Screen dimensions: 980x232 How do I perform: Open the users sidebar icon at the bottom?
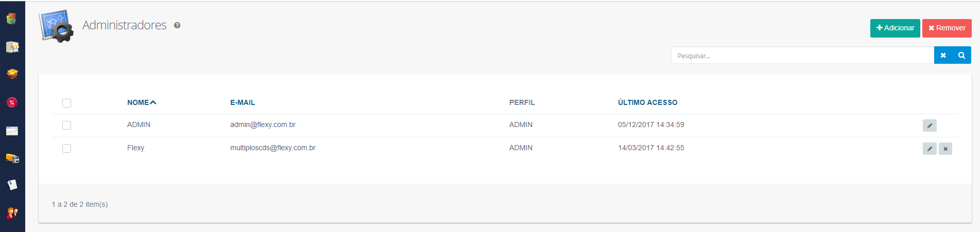(12, 213)
